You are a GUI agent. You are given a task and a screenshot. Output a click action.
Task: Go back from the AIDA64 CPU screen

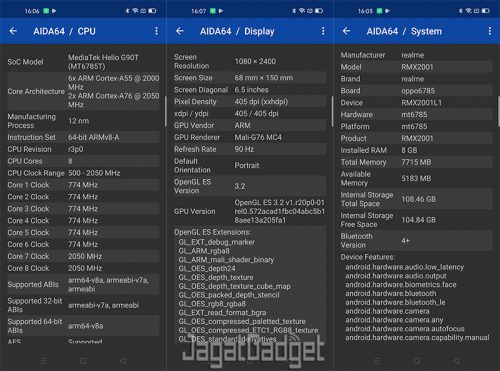click(x=13, y=31)
